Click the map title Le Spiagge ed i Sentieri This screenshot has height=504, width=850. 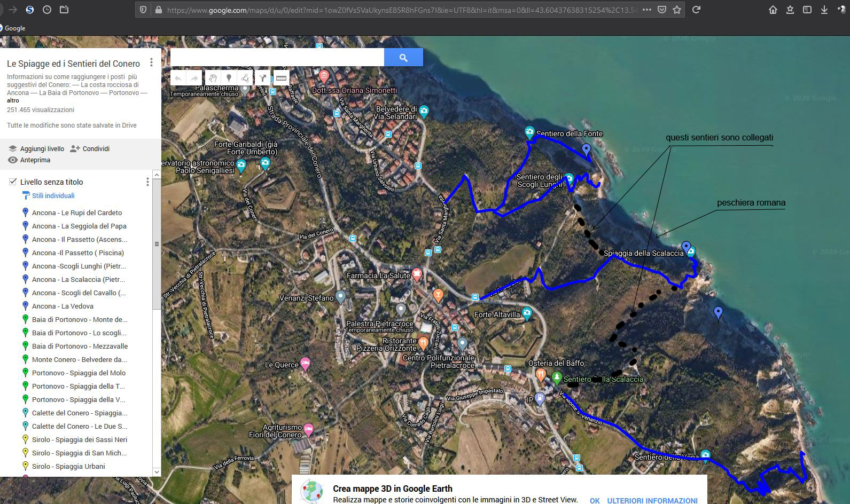73,64
